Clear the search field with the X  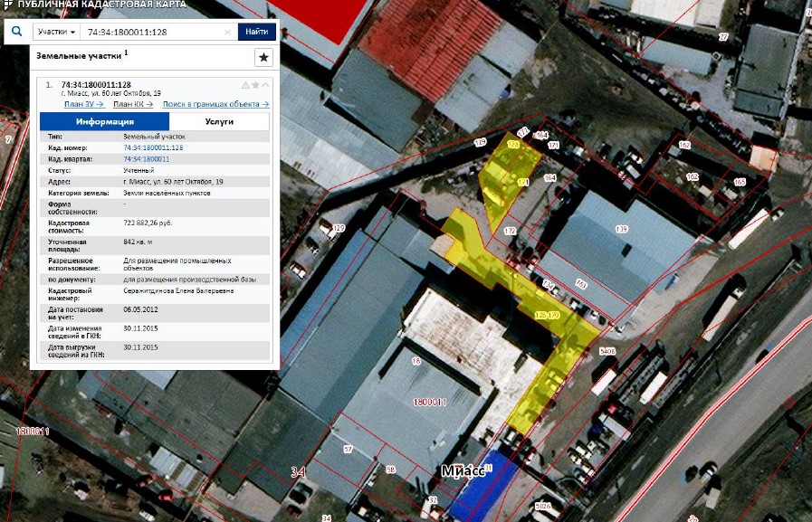click(x=227, y=33)
